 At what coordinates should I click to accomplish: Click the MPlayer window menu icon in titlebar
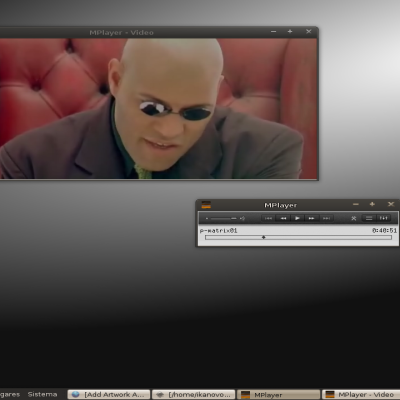point(206,205)
